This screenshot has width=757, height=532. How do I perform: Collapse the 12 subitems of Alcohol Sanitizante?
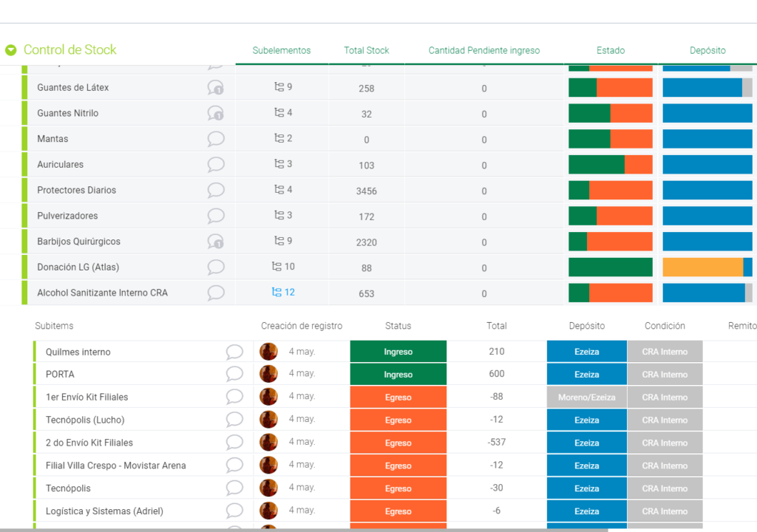[283, 292]
